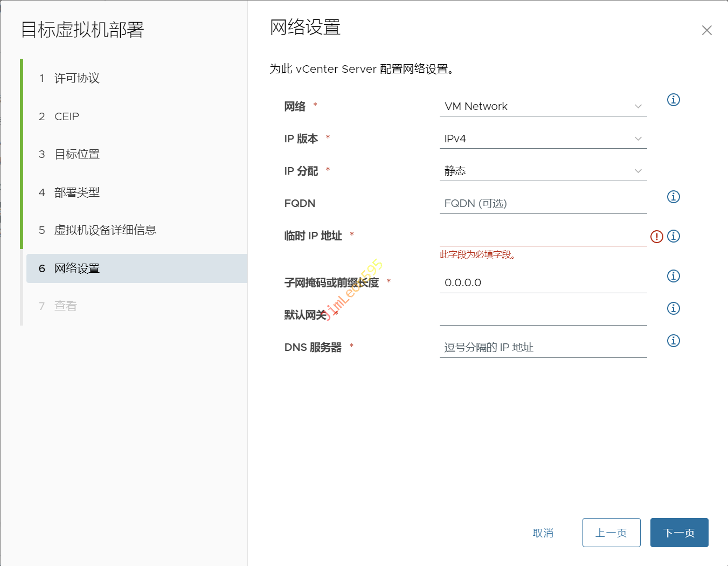The width and height of the screenshot is (728, 566).
Task: Click info icon next to Network field
Action: pos(673,100)
